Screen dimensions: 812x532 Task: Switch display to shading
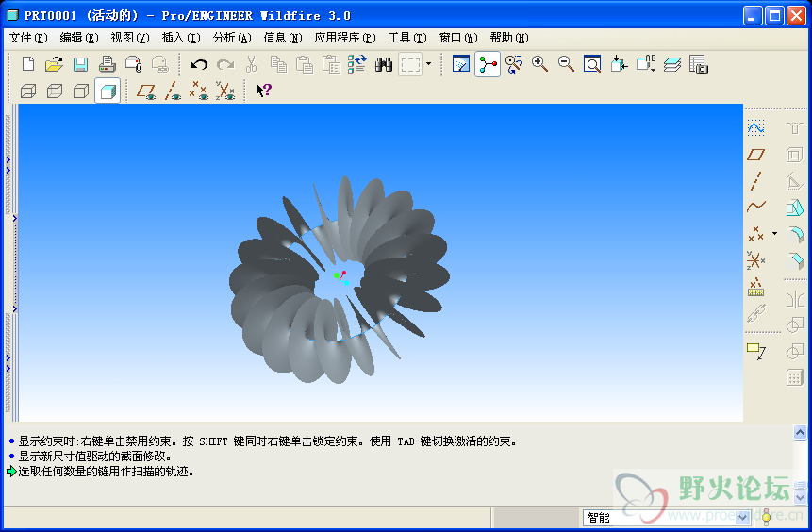click(x=108, y=91)
